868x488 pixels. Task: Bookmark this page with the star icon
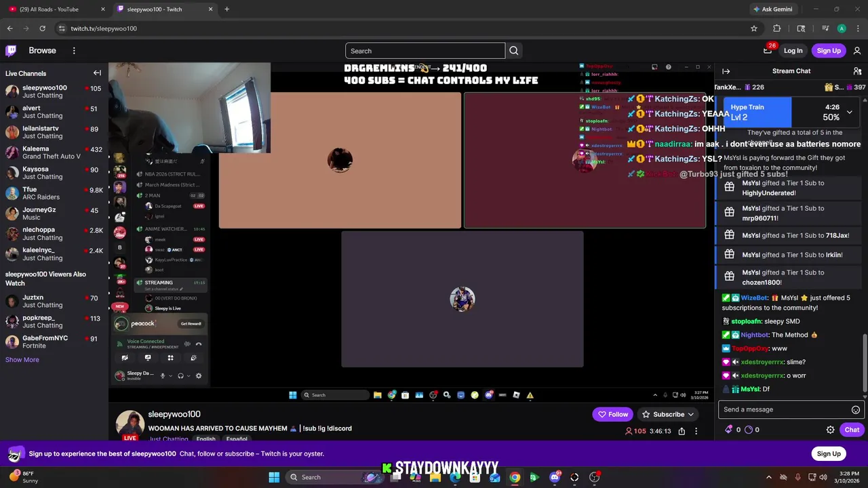753,28
